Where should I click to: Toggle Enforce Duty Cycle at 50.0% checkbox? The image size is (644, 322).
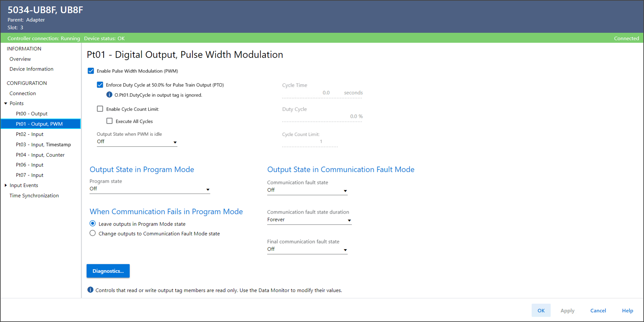[100, 85]
